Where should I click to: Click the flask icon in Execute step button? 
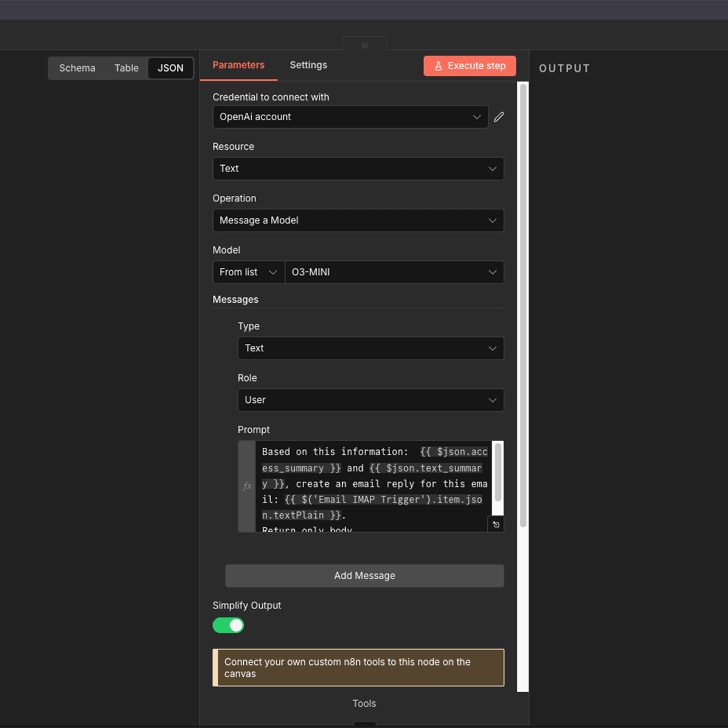pos(438,66)
